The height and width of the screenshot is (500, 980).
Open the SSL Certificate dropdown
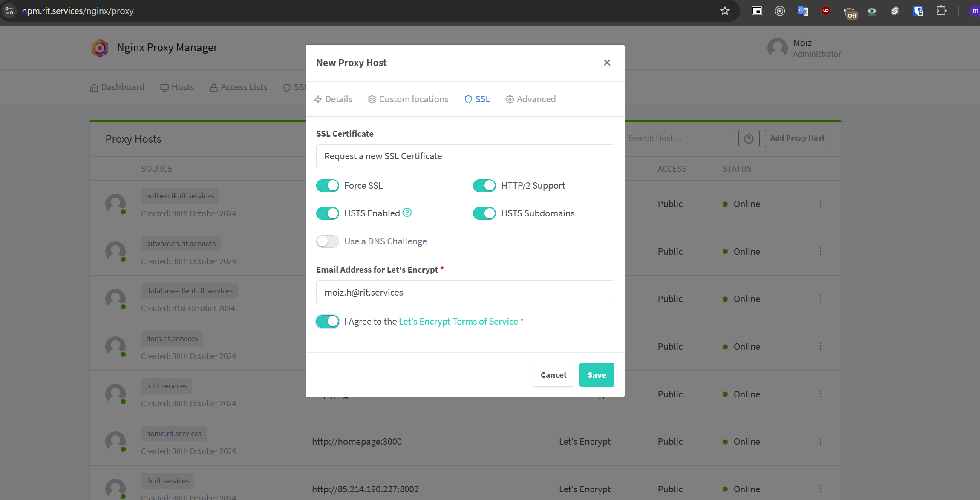tap(465, 156)
